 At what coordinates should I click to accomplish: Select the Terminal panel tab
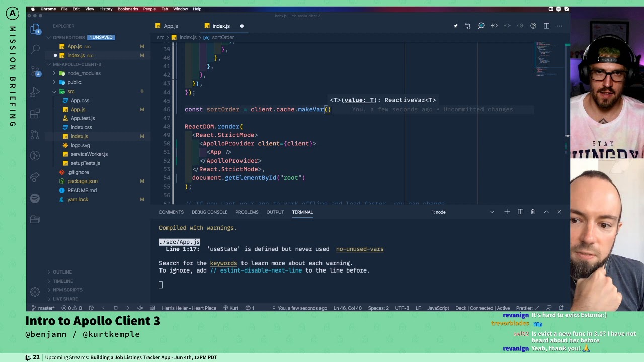pos(302,212)
